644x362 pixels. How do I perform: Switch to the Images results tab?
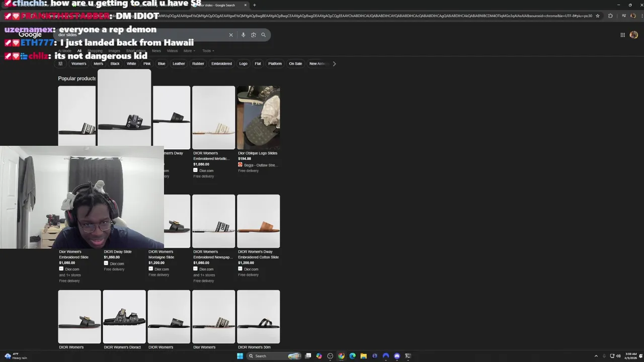[x=114, y=51]
